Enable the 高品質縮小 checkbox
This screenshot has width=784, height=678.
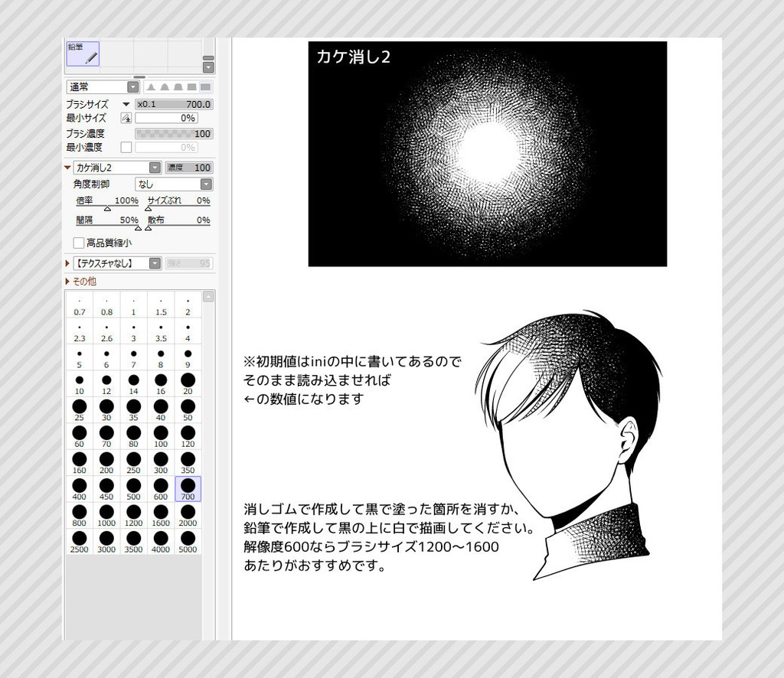[x=78, y=243]
